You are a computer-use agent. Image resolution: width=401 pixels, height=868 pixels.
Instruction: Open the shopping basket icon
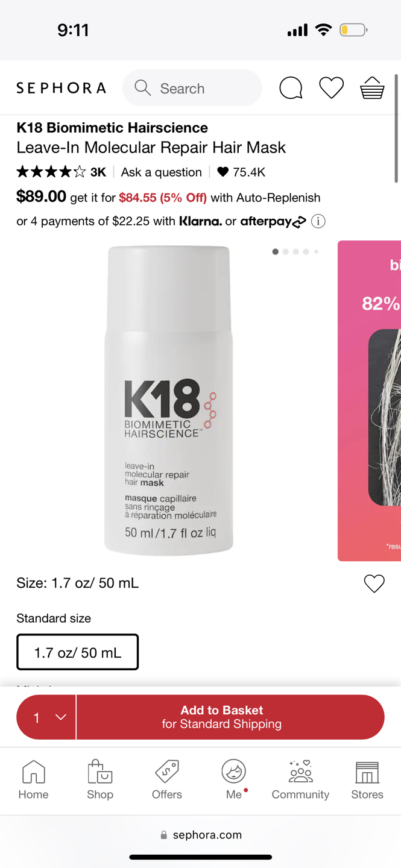372,88
